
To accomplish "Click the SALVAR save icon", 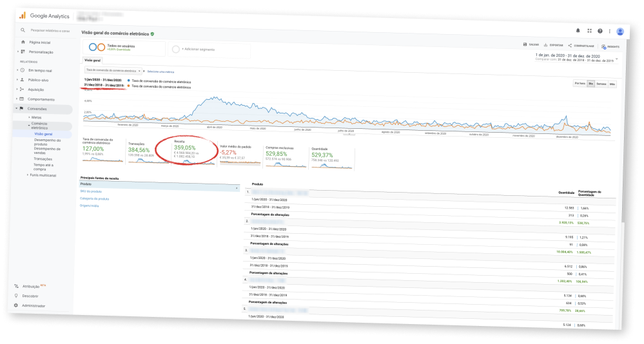I will [526, 45].
